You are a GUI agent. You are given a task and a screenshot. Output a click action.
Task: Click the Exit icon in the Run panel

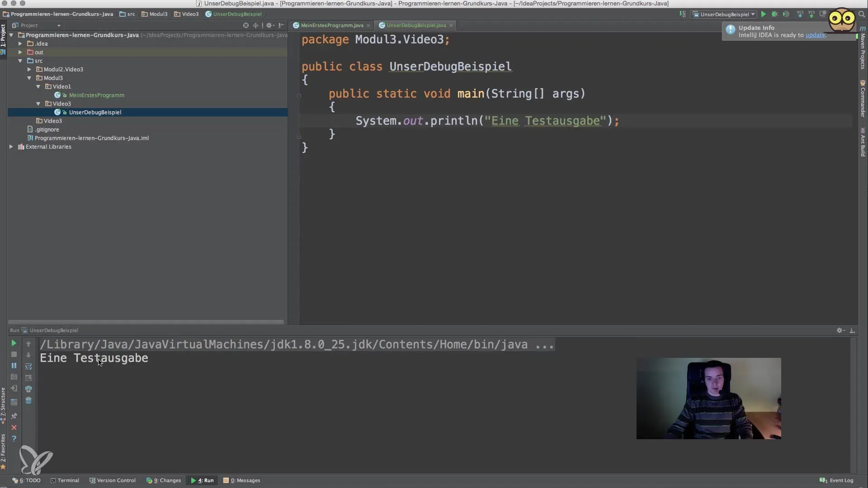coord(14,389)
